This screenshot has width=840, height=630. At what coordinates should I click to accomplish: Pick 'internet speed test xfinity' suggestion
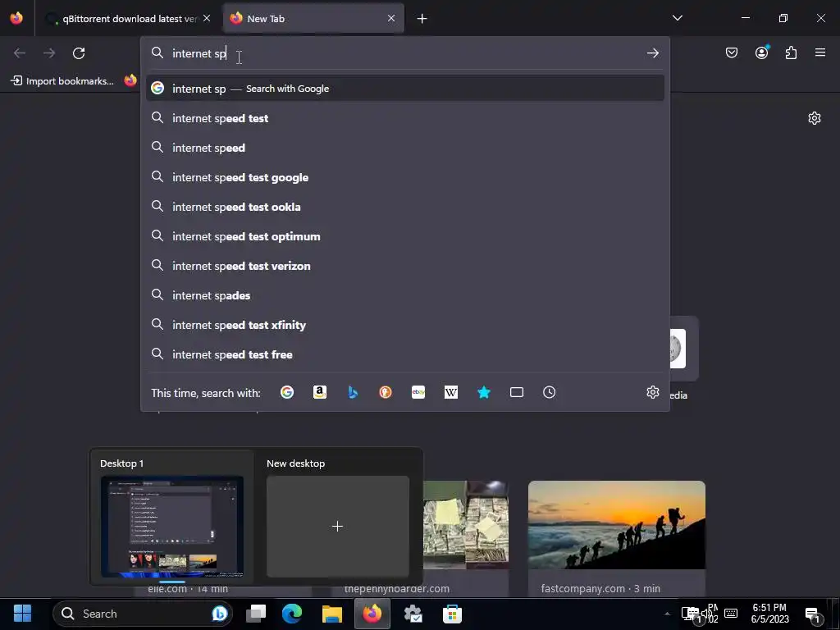[405, 325]
